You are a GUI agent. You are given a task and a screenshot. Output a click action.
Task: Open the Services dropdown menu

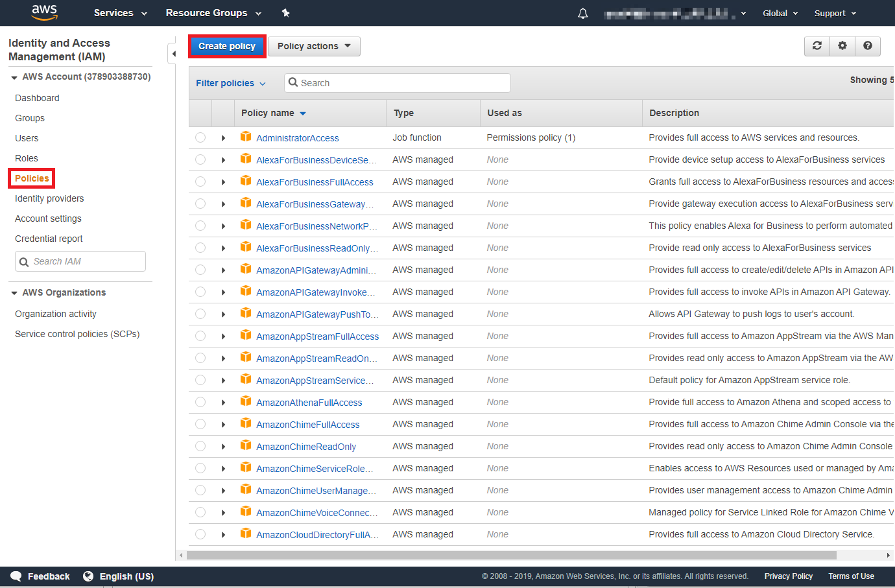(x=121, y=13)
